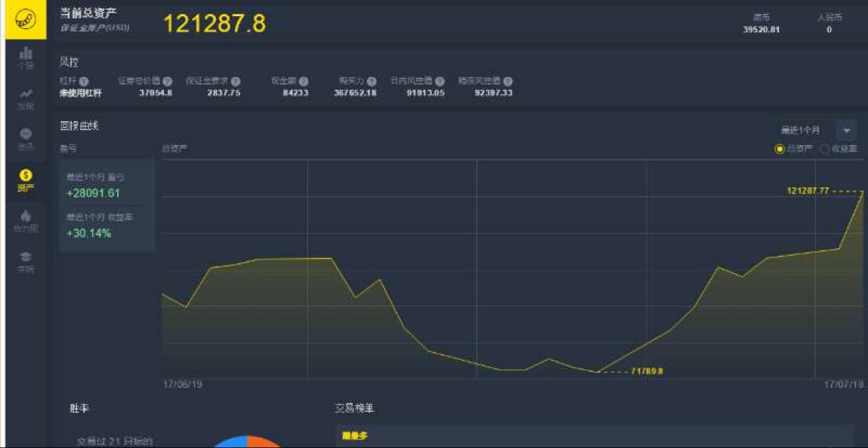
Task: Click the 92397.33 overnight risk value
Action: [x=493, y=93]
